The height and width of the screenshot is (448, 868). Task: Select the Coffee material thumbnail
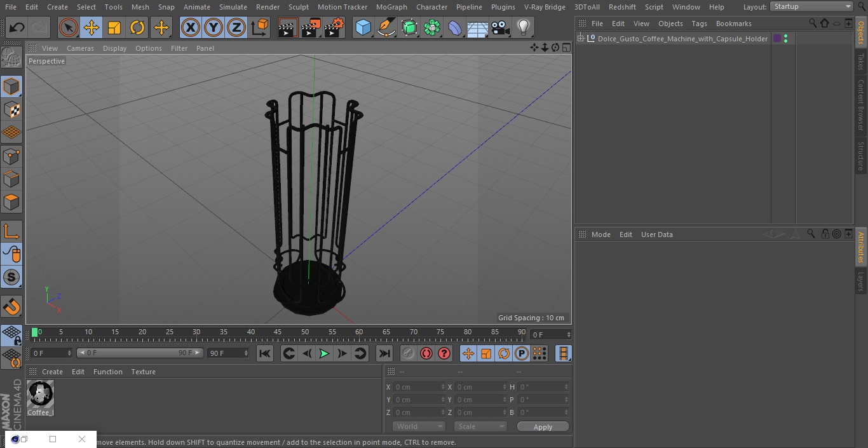tap(41, 394)
